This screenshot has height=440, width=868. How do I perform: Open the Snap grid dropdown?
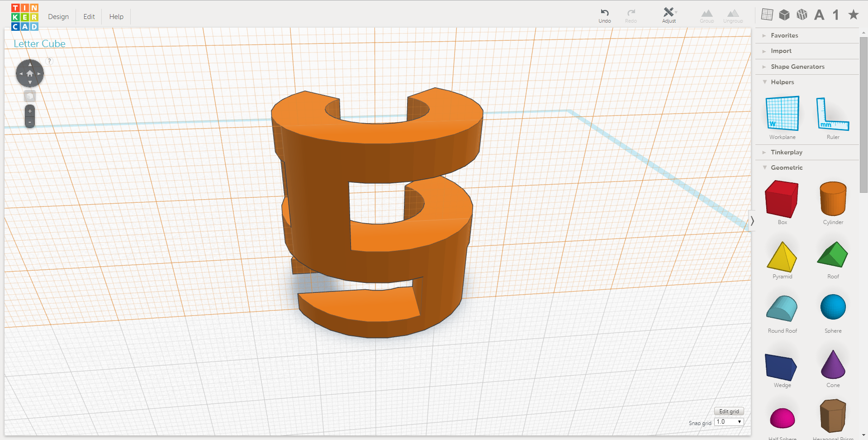729,421
